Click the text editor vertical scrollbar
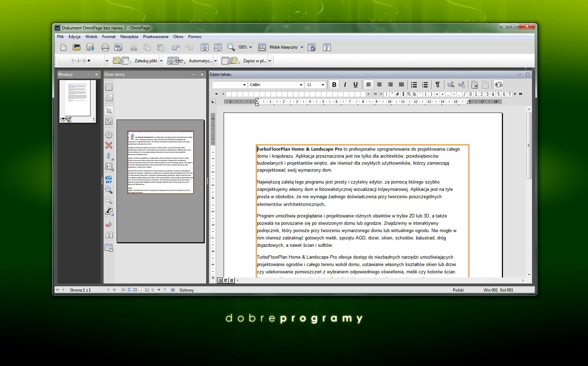 pyautogui.click(x=529, y=145)
